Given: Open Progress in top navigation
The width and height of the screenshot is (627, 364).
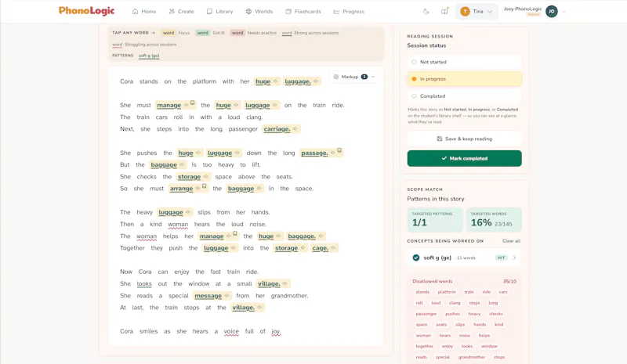Looking at the screenshot, I should click(x=349, y=12).
